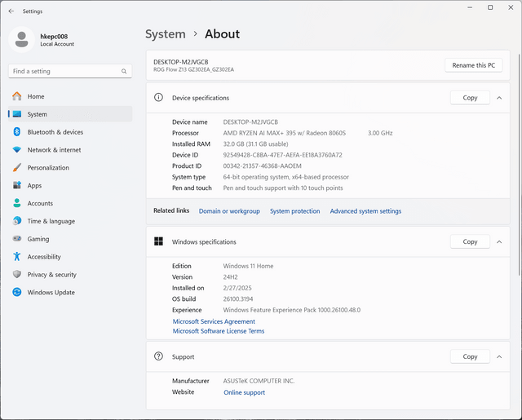Copy the Device specifications

click(x=470, y=98)
